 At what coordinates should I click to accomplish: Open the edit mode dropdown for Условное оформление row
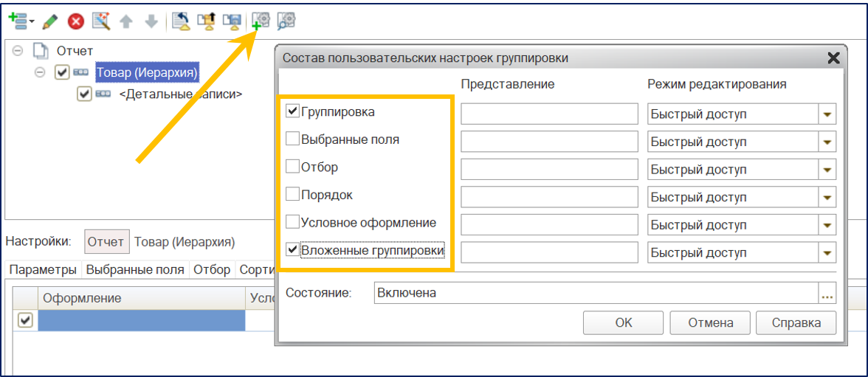click(x=827, y=225)
